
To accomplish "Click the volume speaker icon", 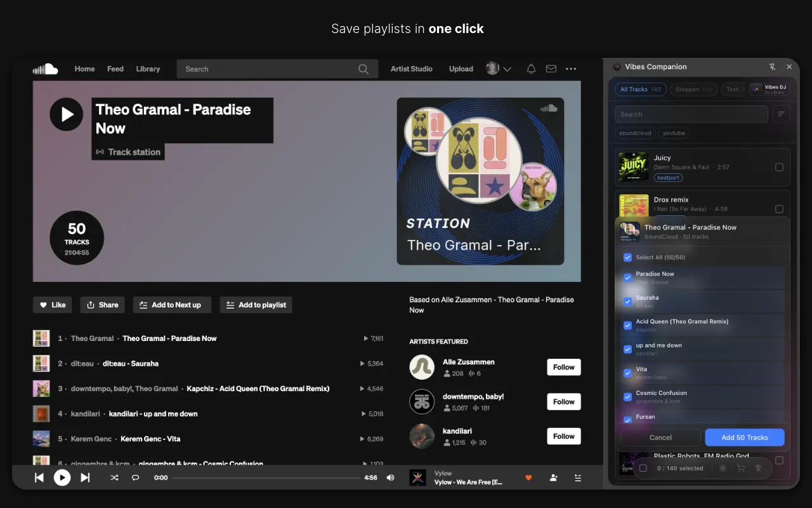I will (x=391, y=478).
